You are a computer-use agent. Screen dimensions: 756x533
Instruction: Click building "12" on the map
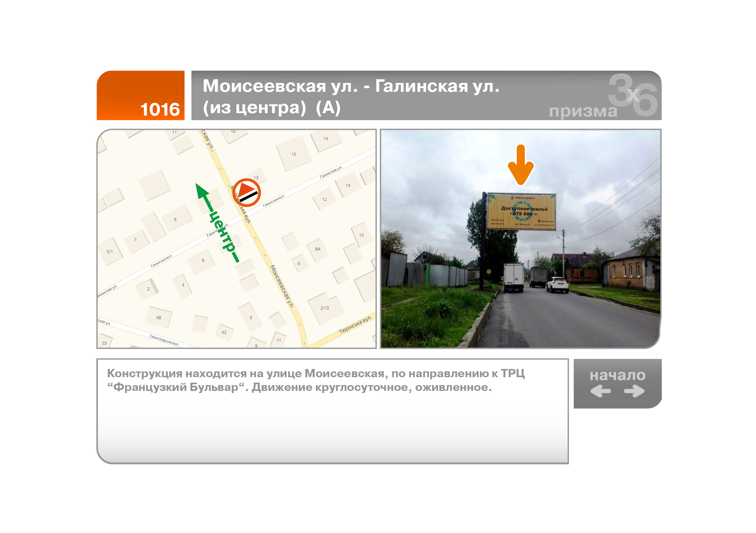point(324,199)
